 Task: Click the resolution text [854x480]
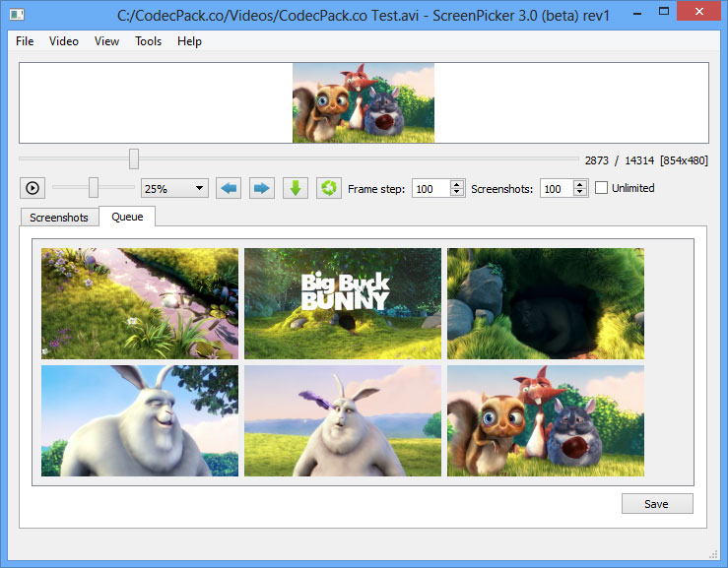point(684,160)
